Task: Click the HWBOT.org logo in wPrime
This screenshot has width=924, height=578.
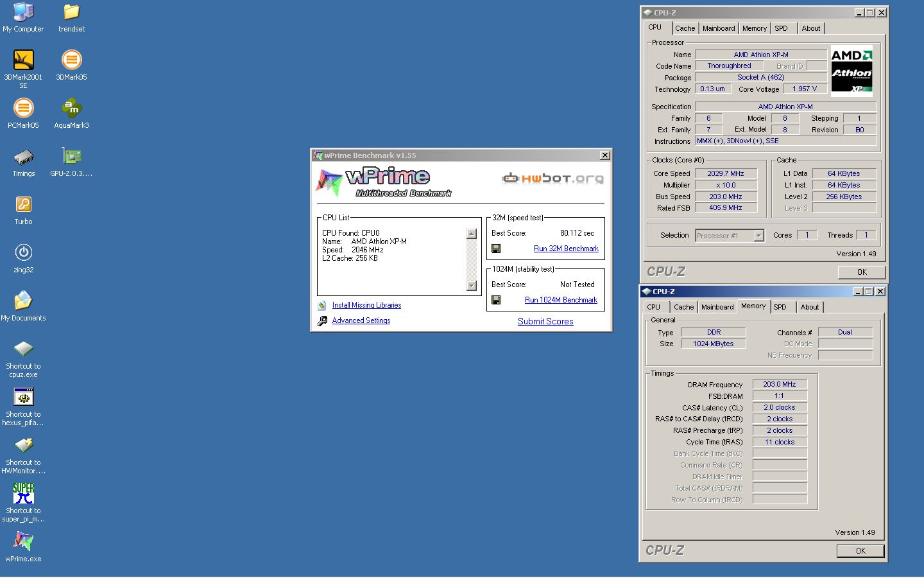Action: 552,178
